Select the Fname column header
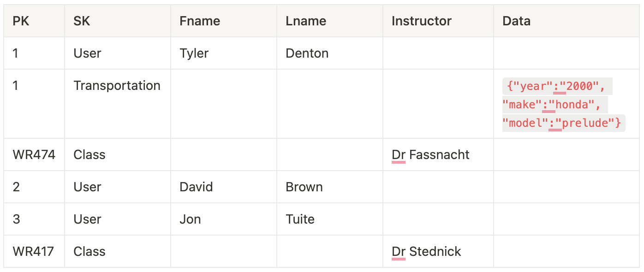 coord(200,21)
